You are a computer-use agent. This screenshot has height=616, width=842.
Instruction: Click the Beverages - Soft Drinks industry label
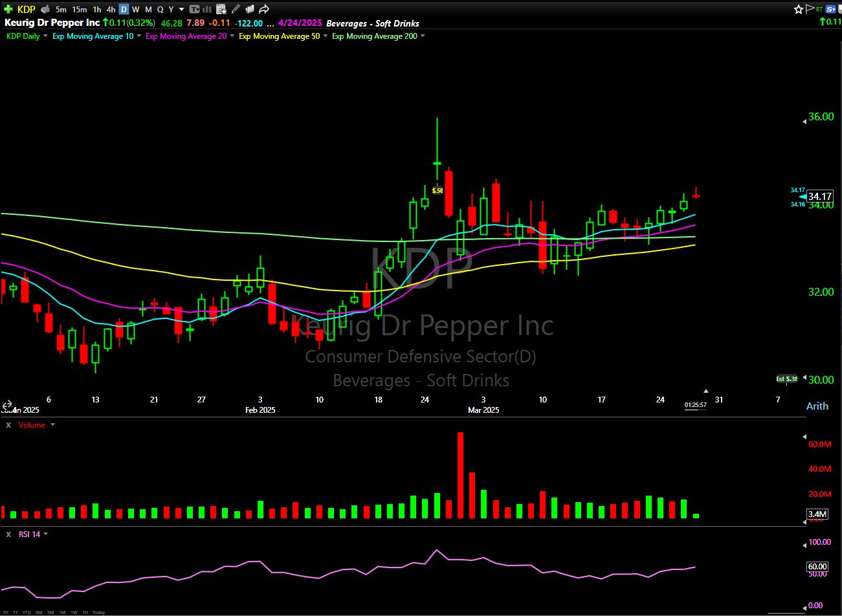click(x=373, y=23)
